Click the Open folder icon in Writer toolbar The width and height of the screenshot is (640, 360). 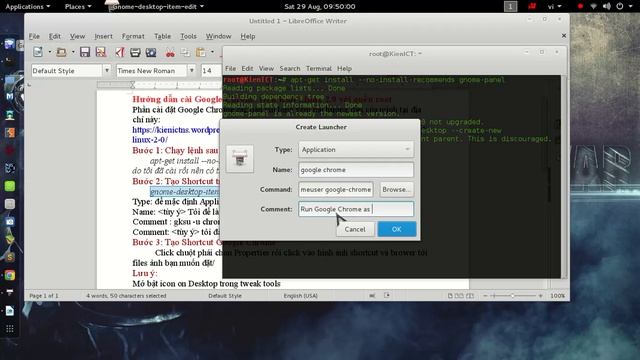(x=62, y=52)
